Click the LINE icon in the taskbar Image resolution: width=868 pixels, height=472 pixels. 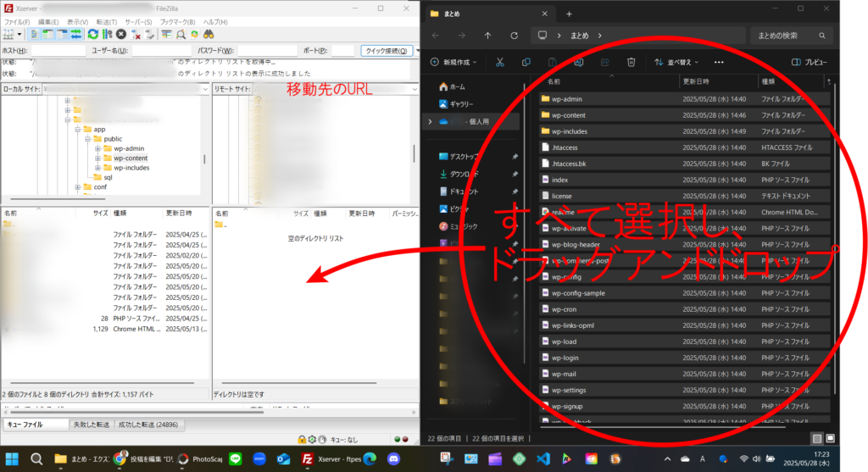(236, 458)
